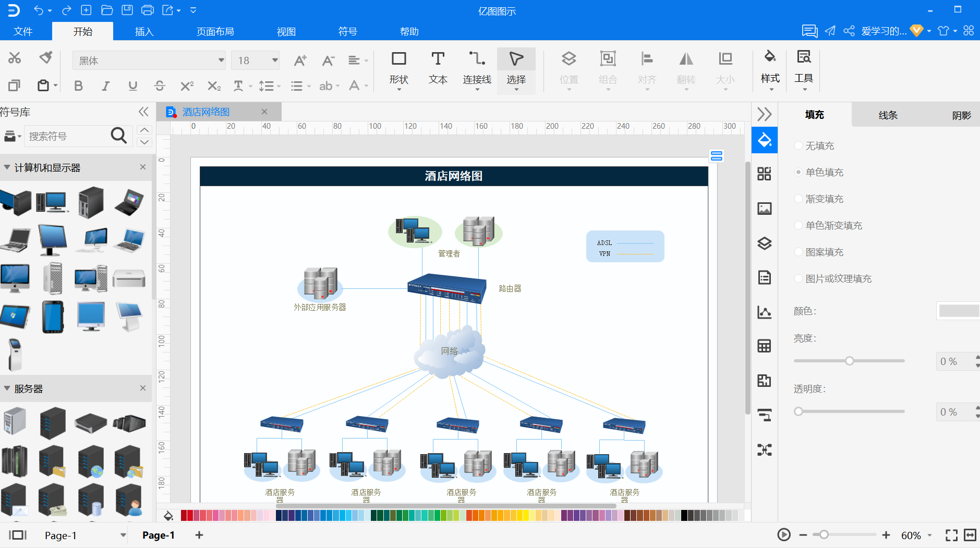Switch to the 插入 ribbon tab
The height and width of the screenshot is (548, 980).
click(x=144, y=31)
